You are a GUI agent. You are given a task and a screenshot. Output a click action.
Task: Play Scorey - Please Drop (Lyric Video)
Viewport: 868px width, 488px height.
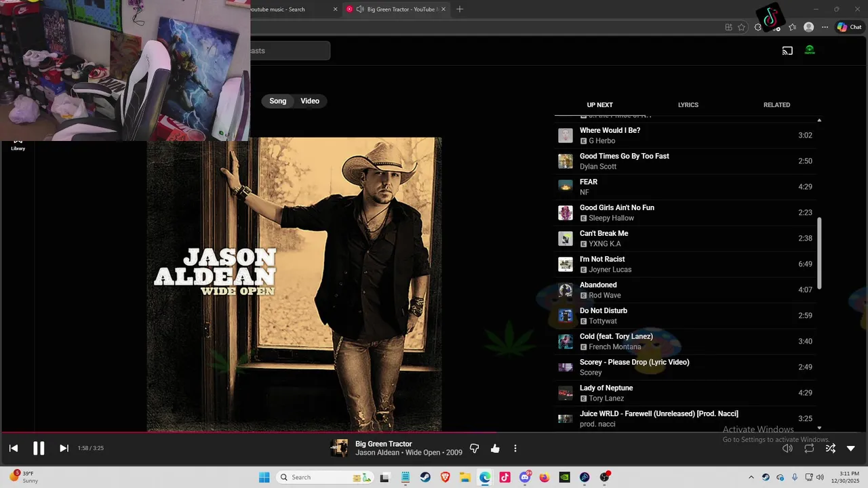point(686,367)
